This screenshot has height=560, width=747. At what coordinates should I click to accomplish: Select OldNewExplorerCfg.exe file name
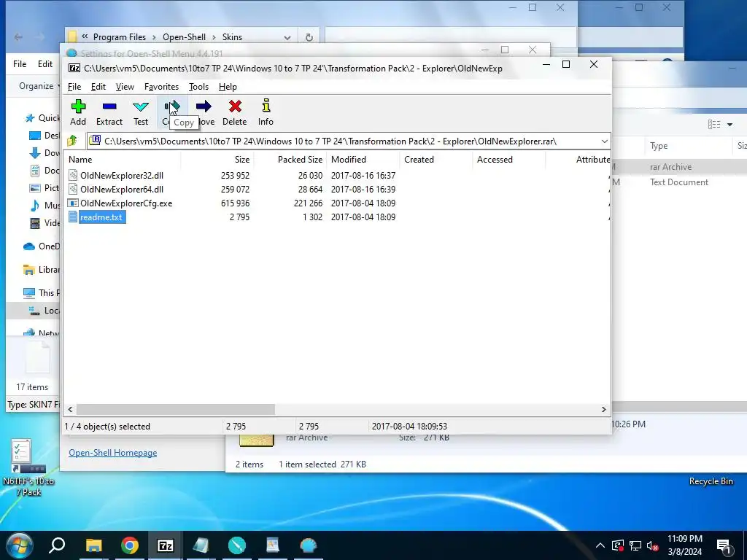(x=126, y=203)
